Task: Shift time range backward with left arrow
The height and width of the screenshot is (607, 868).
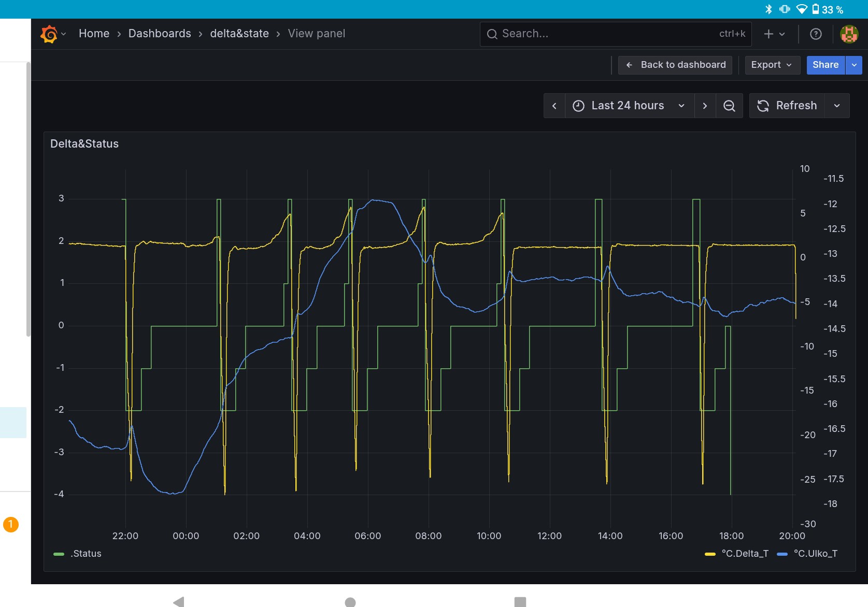Action: click(x=554, y=106)
